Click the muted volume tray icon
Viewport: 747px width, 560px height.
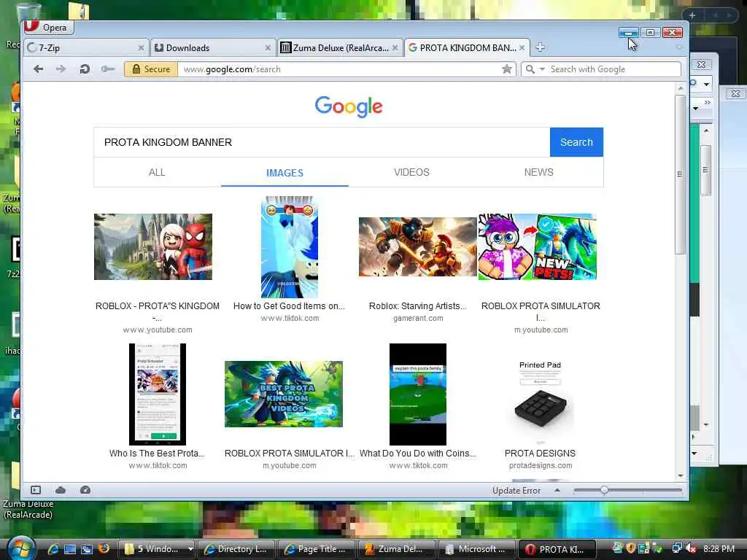692,548
